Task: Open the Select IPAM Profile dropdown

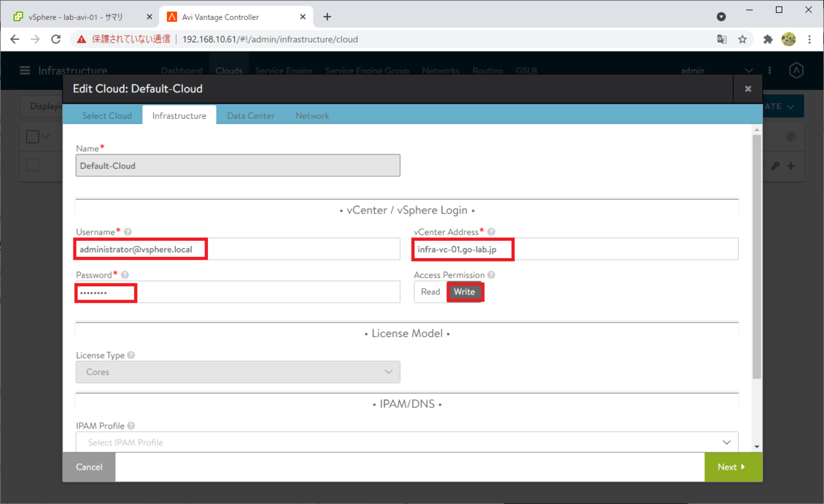Action: pyautogui.click(x=407, y=442)
